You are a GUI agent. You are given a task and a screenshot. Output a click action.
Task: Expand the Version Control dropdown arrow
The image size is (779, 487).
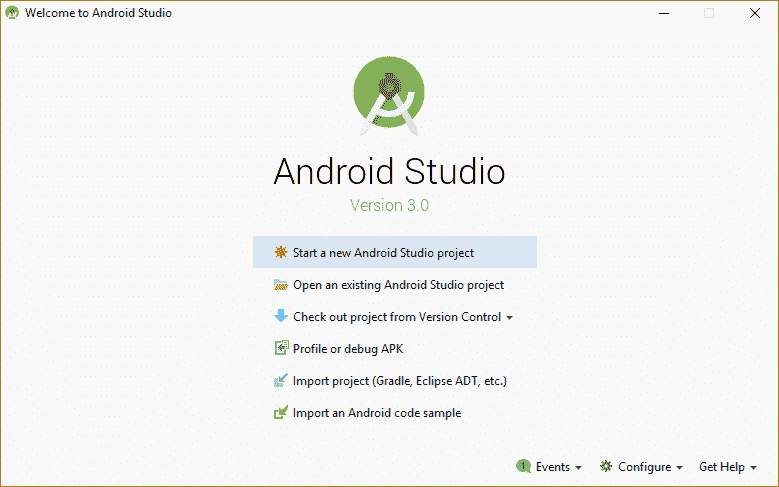coord(509,318)
